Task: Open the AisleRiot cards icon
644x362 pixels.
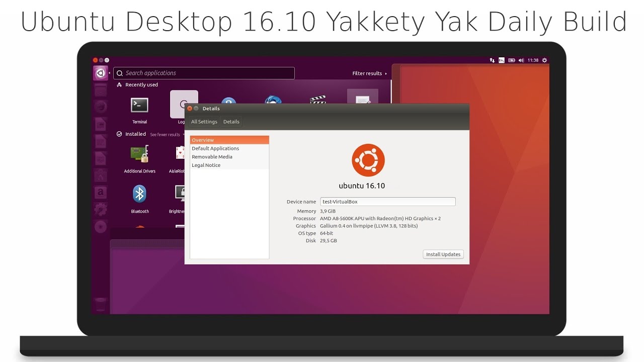Action: tap(180, 153)
